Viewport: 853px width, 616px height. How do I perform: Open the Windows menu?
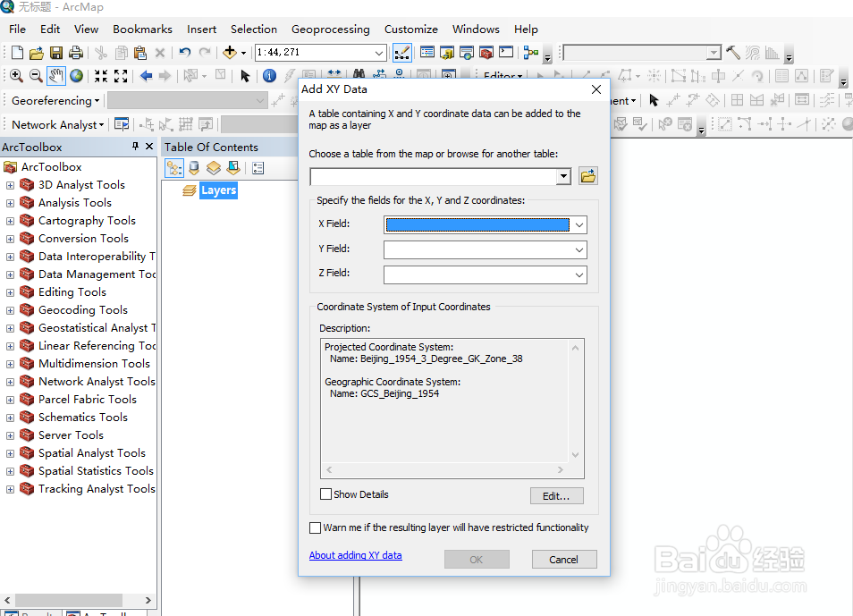[476, 30]
